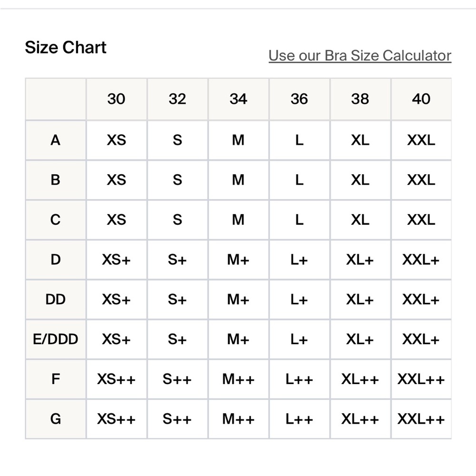
Task: Select the XXL++ cell in row G
Action: (x=421, y=419)
